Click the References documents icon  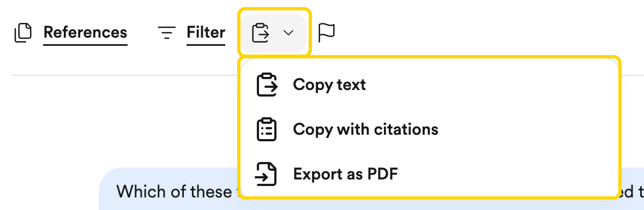(23, 33)
